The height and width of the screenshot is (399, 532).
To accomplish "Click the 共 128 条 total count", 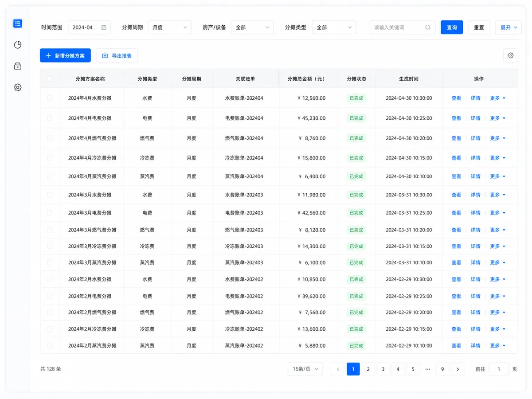I will point(51,369).
